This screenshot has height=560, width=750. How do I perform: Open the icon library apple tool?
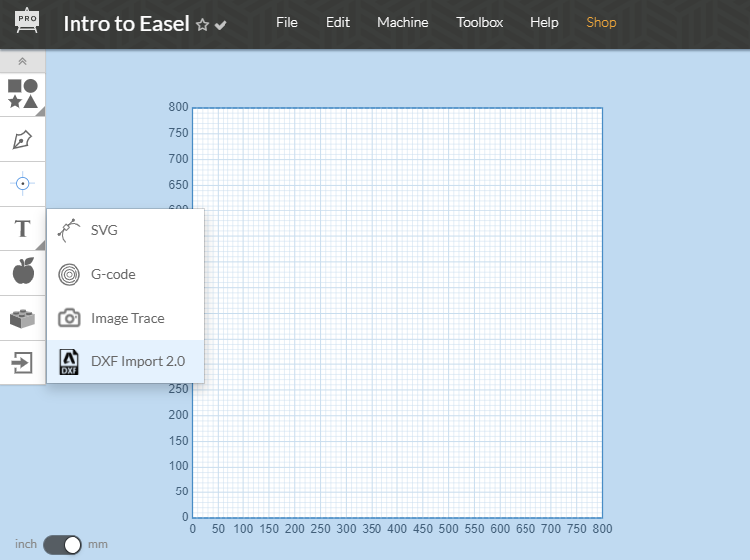click(x=23, y=271)
